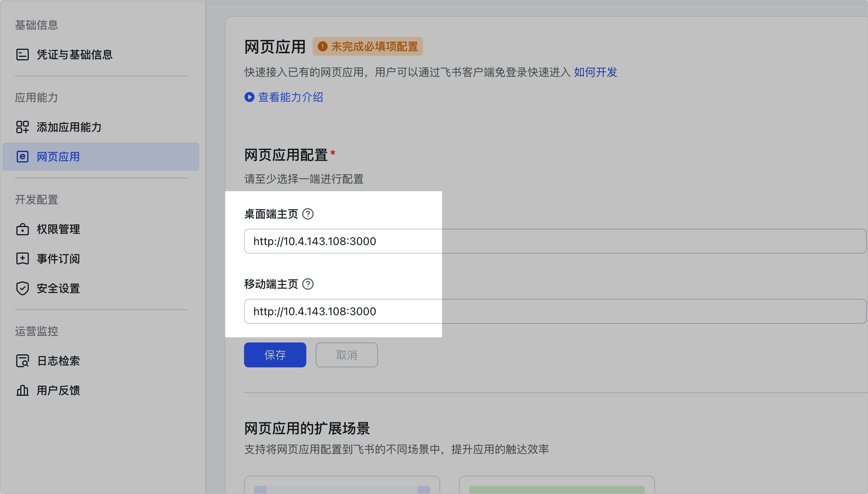Click the play icon for capability intro
The height and width of the screenshot is (494, 868).
[x=249, y=97]
